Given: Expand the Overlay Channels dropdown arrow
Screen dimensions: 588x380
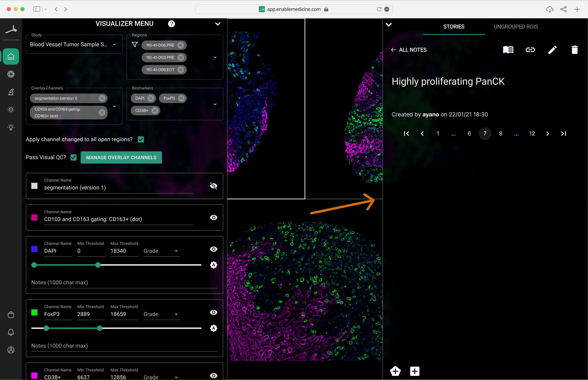Looking at the screenshot, I should [114, 107].
